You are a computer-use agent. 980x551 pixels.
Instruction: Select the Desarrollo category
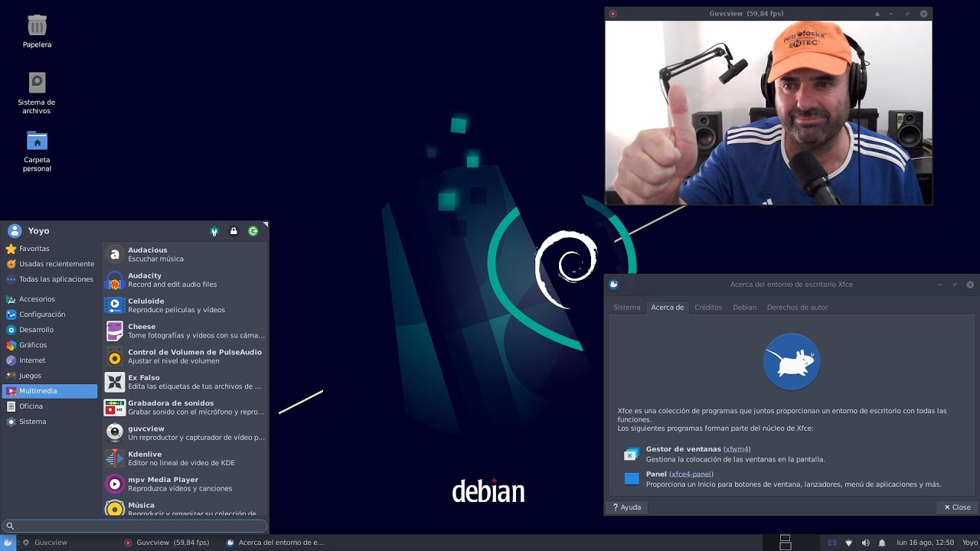pos(50,330)
